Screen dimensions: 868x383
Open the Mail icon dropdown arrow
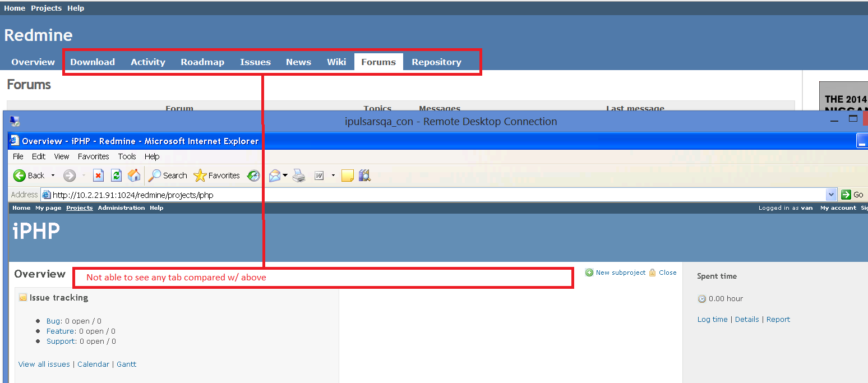click(285, 176)
